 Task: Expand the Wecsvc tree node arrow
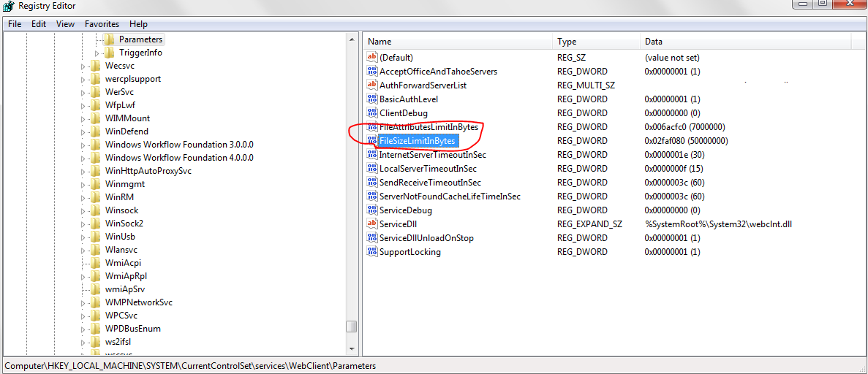tap(83, 66)
